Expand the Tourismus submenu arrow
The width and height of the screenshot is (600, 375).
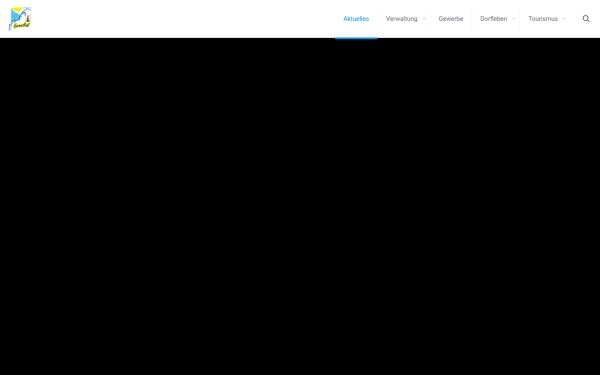[x=564, y=19]
